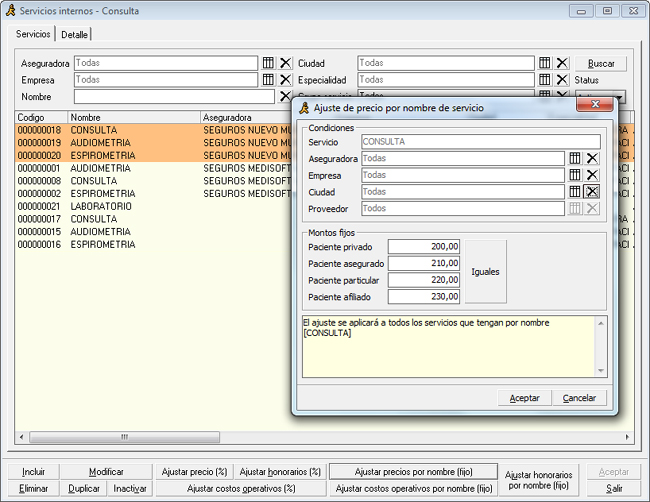Click the horizontal scrollbar thumb of service list
This screenshot has height=502, width=650.
coord(124,437)
